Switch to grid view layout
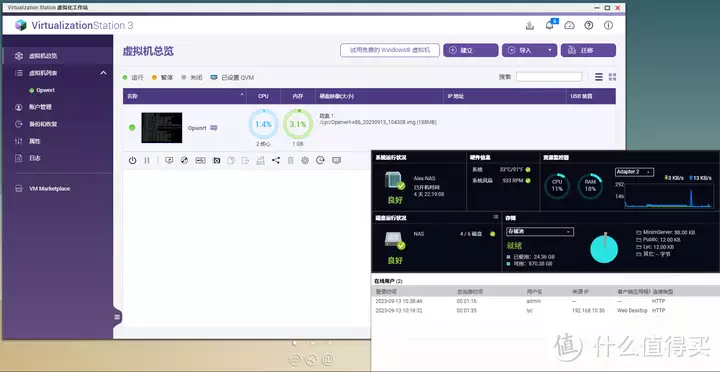Image resolution: width=720 pixels, height=372 pixels. pyautogui.click(x=612, y=77)
